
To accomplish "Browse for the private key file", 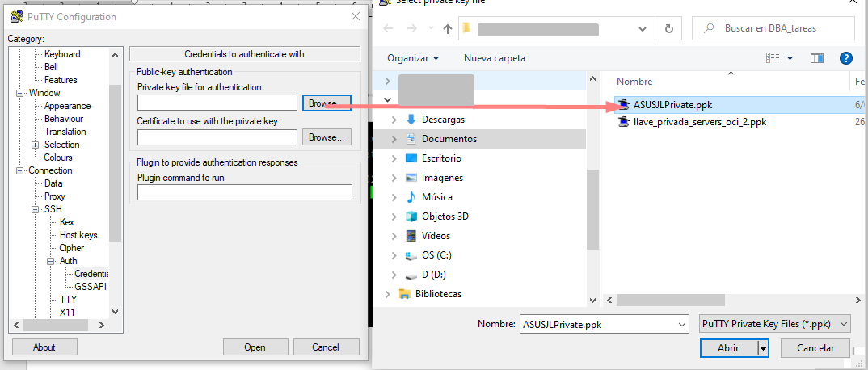I will pyautogui.click(x=327, y=103).
